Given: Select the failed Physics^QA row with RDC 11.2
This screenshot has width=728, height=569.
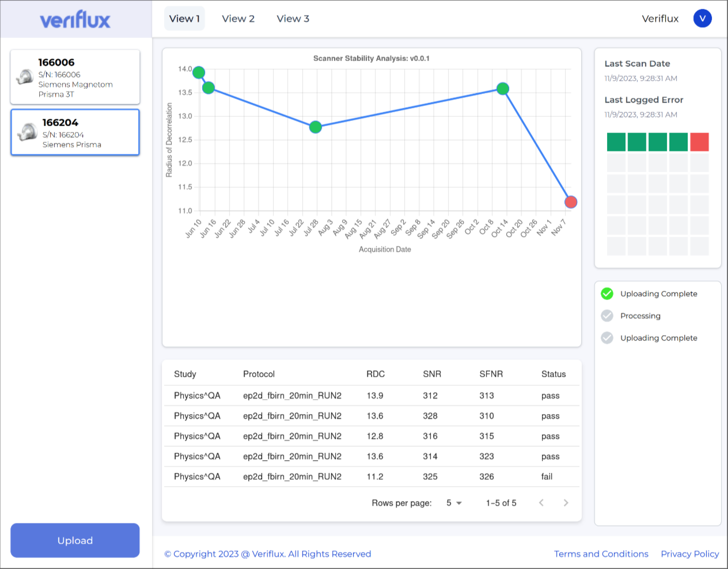Looking at the screenshot, I should (371, 477).
